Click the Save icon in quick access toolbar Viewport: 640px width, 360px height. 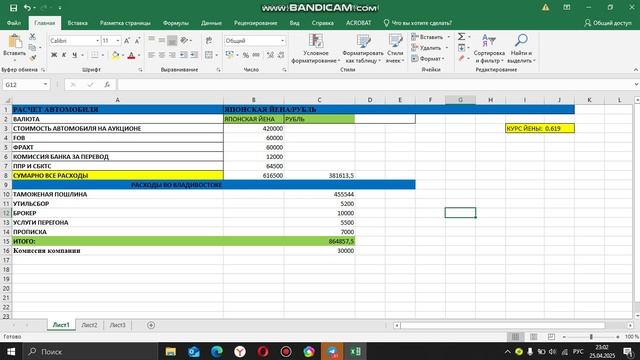coord(13,8)
